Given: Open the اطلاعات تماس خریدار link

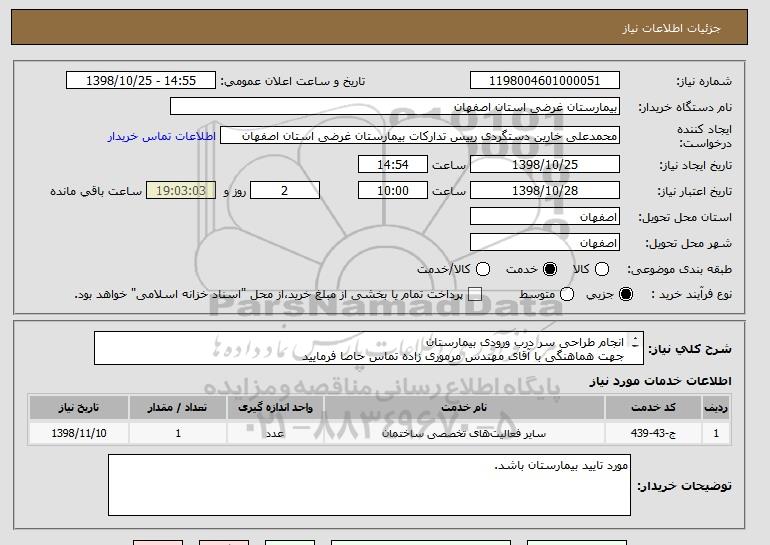Looking at the screenshot, I should (162, 136).
